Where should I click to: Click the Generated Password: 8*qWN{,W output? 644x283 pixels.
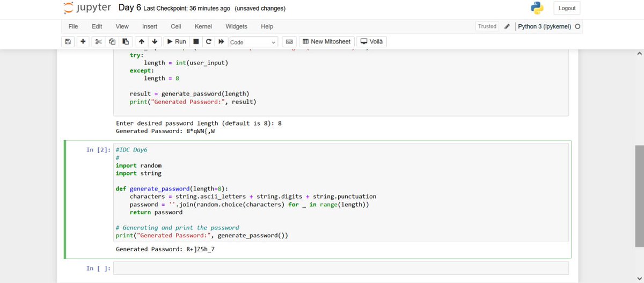click(165, 130)
